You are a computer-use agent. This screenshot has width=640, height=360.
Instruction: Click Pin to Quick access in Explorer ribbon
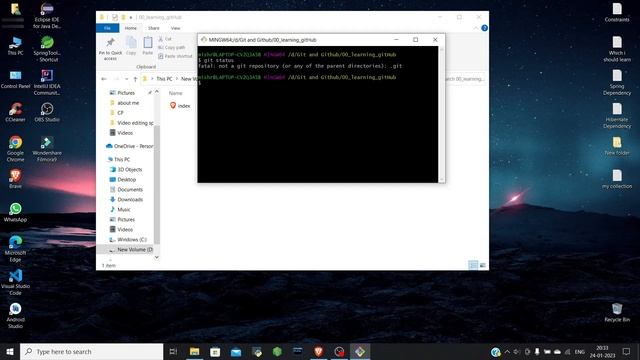[x=110, y=49]
